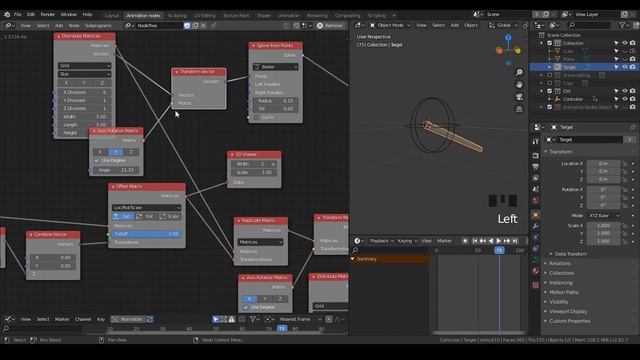Screen dimensions: 640x360
Task: Expand the Relations panel
Action: point(560,264)
